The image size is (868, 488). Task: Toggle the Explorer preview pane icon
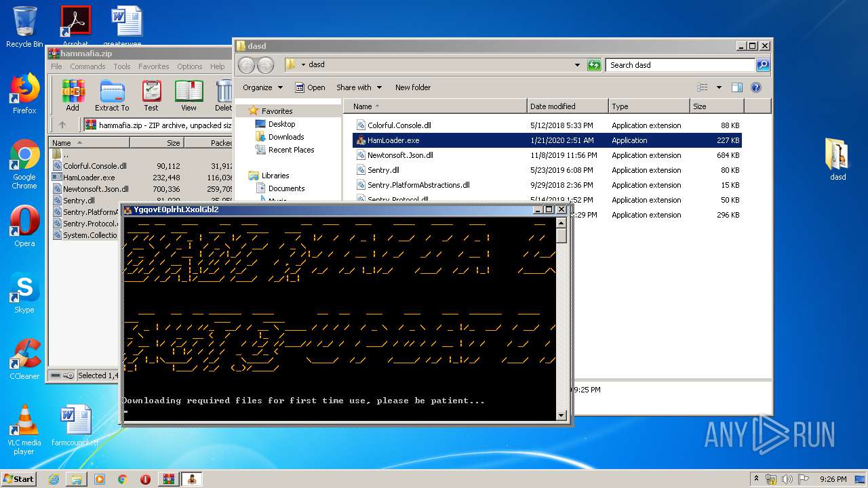(737, 87)
